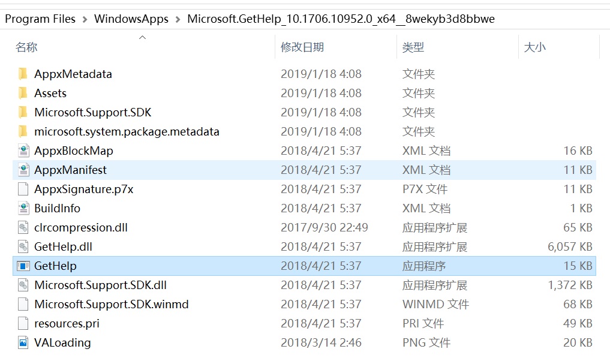Click the AppxManifest file name

point(70,170)
